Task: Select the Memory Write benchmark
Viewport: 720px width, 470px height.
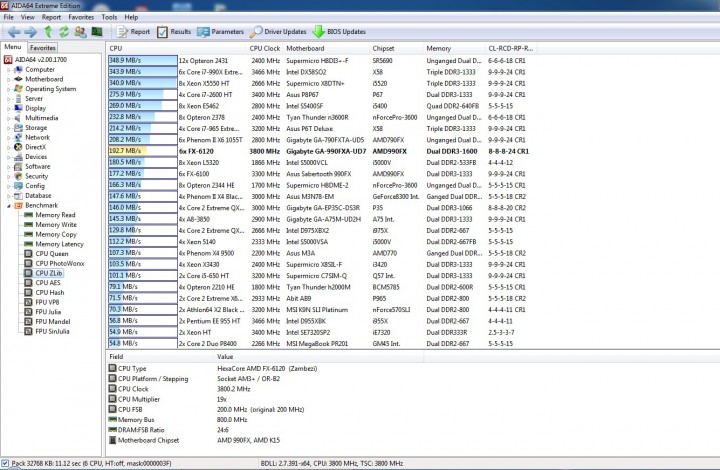Action: point(56,224)
